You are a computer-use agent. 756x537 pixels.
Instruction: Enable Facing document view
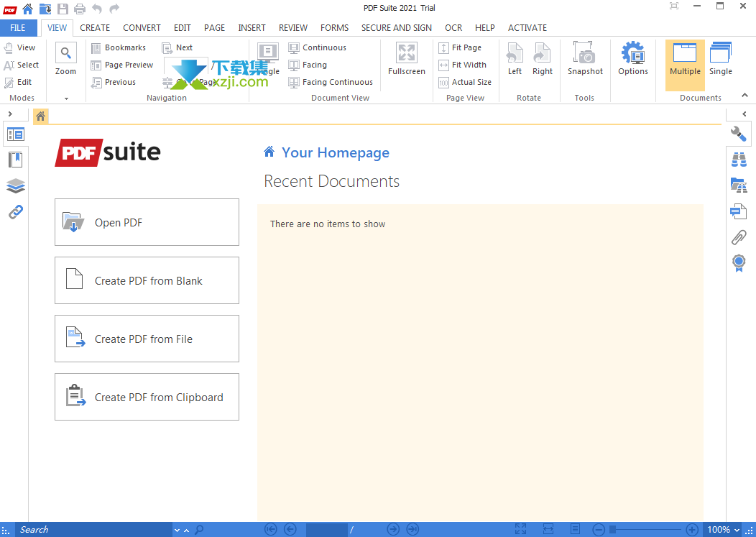308,65
